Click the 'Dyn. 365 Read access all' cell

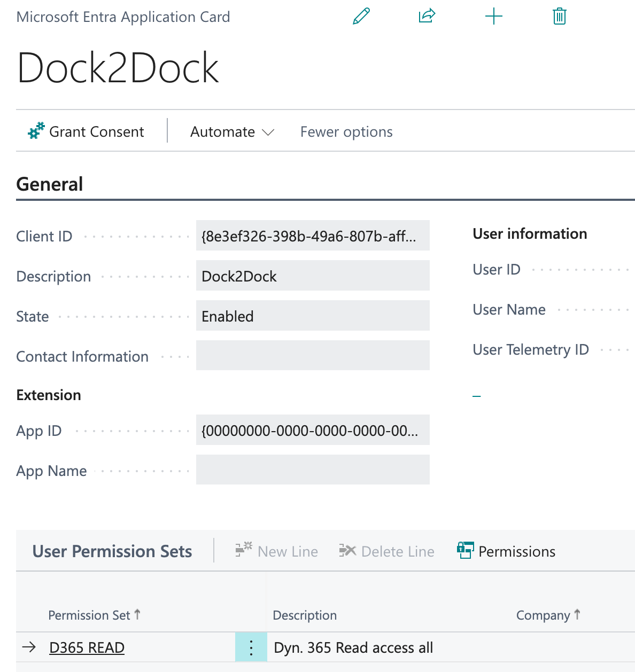tap(353, 647)
